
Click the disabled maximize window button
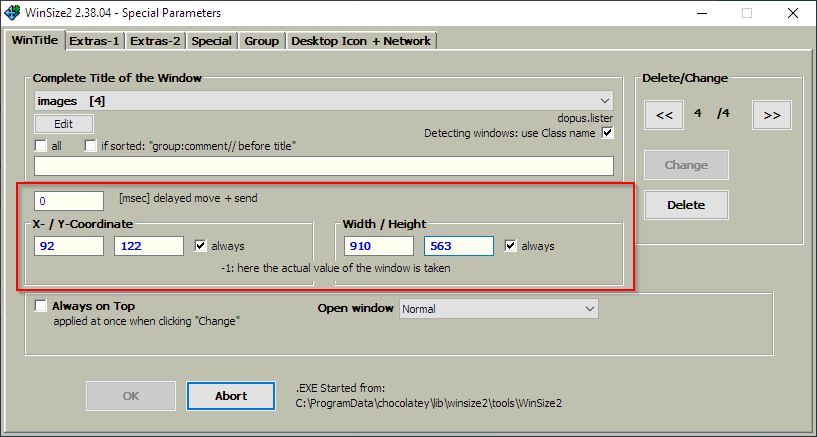747,13
